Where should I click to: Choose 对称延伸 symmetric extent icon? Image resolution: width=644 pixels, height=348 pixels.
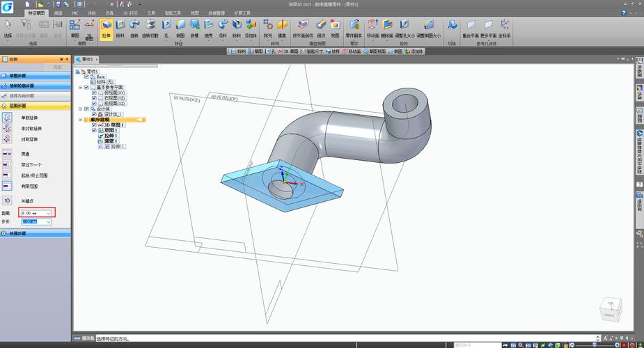[x=7, y=139]
